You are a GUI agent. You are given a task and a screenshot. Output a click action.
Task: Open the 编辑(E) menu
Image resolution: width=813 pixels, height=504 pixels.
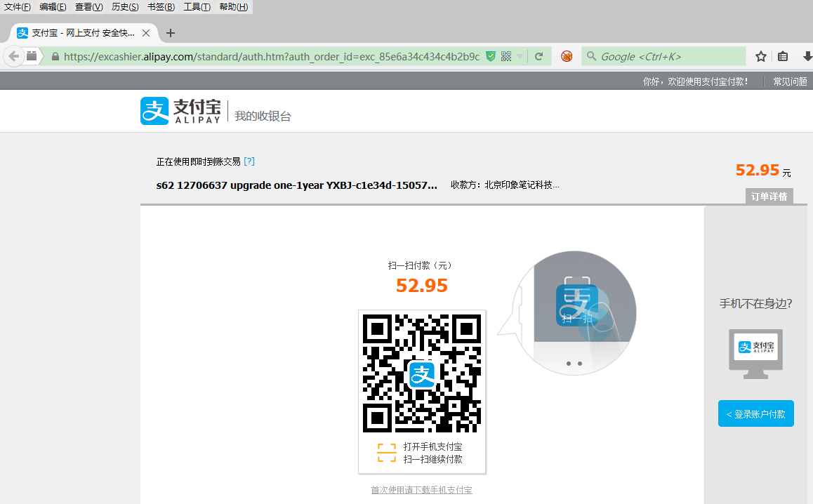coord(53,7)
